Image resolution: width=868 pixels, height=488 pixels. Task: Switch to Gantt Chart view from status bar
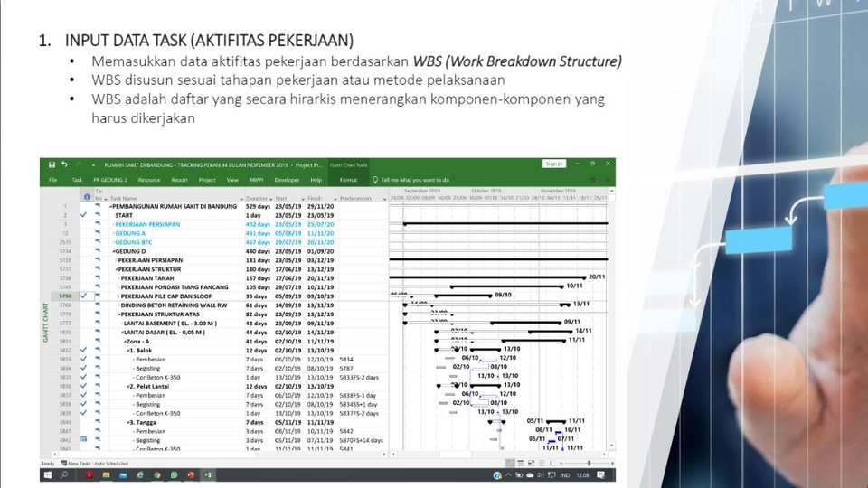click(x=510, y=463)
